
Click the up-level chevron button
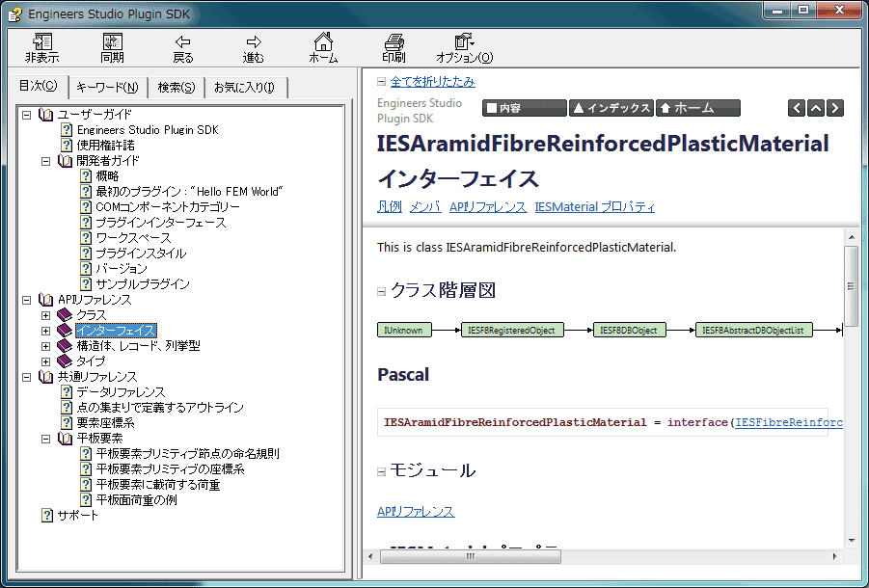click(815, 108)
